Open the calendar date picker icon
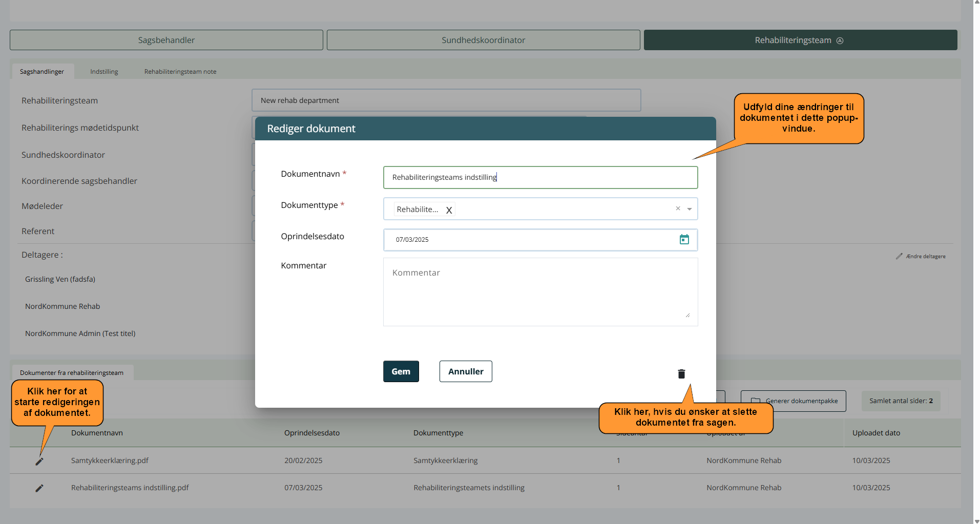 (684, 240)
